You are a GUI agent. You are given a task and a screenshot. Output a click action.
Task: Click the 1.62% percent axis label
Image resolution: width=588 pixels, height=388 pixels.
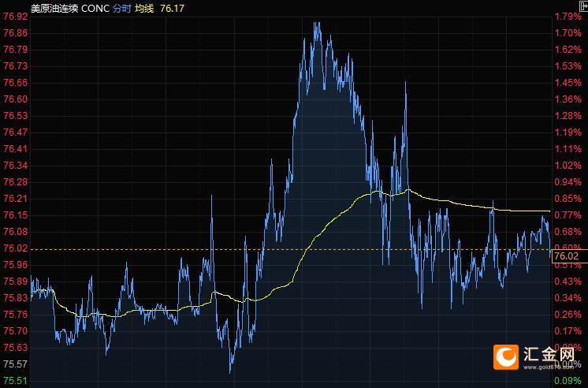tap(568, 50)
